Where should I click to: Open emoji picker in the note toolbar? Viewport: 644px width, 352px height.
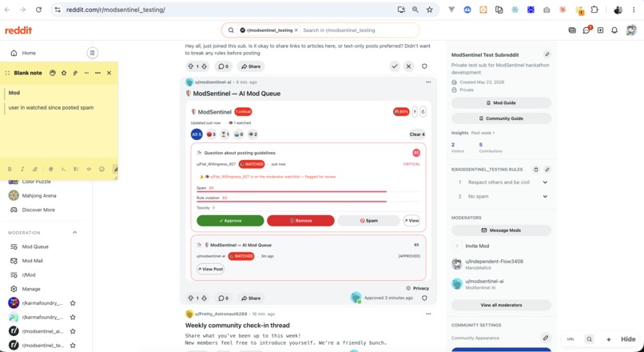[x=101, y=169]
